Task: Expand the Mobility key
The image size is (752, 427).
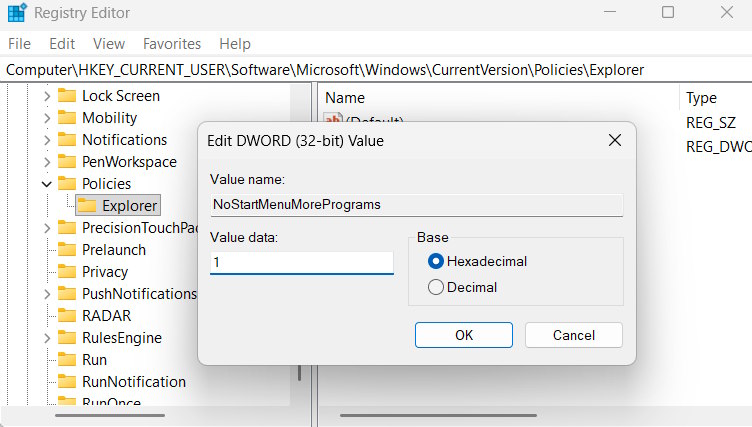Action: pos(47,118)
